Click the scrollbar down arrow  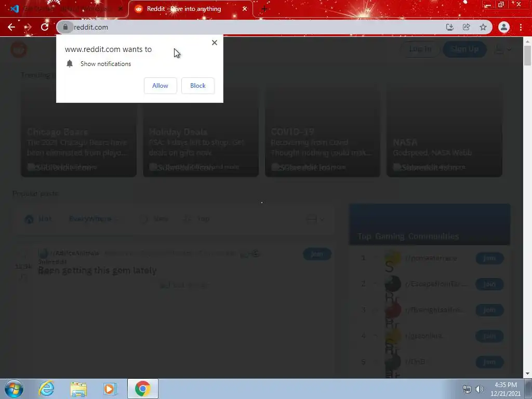(x=528, y=374)
